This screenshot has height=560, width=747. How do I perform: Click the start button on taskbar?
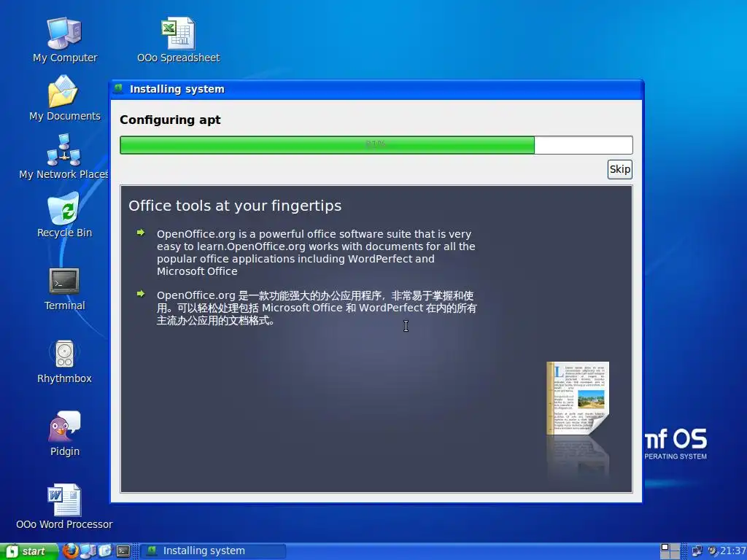[29, 551]
